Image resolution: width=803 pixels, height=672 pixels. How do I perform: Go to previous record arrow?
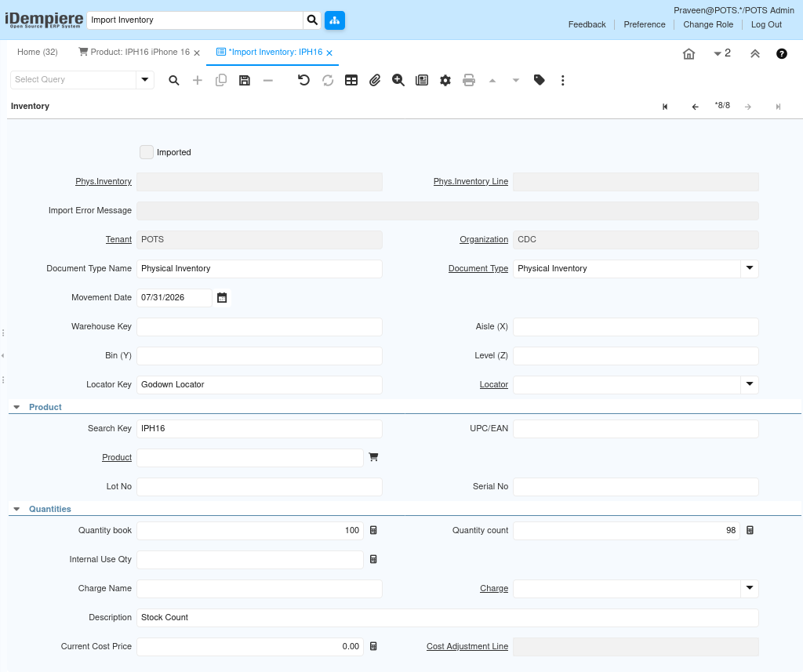coord(695,107)
